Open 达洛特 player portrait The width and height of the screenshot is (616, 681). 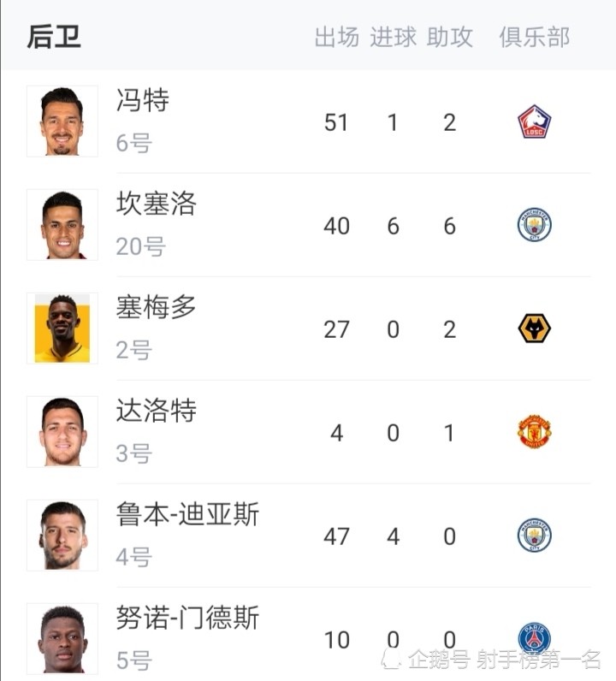[x=62, y=432]
